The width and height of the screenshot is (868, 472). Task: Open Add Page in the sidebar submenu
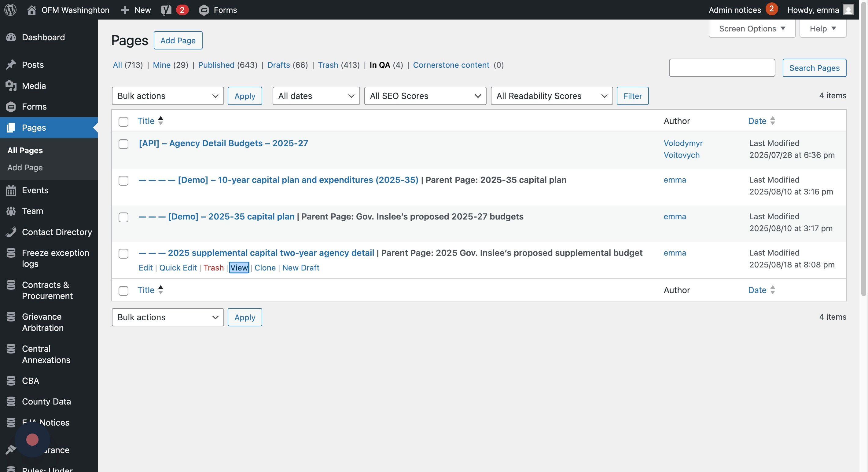(x=25, y=168)
